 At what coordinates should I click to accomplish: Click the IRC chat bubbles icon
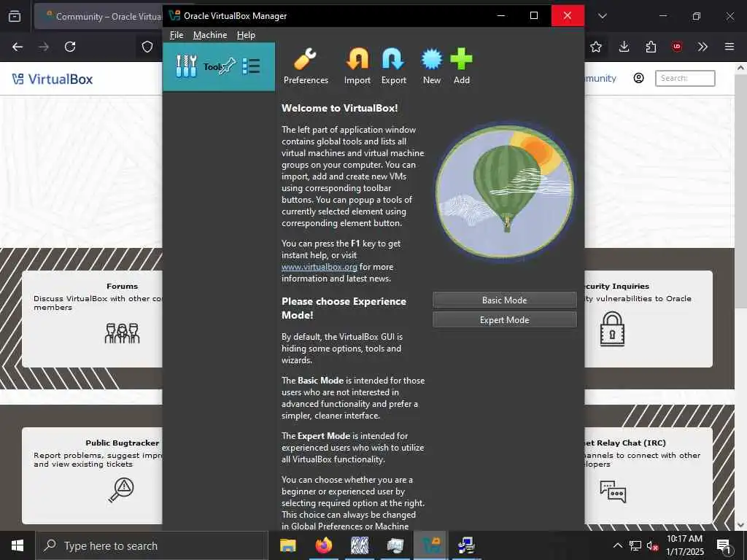(x=613, y=491)
